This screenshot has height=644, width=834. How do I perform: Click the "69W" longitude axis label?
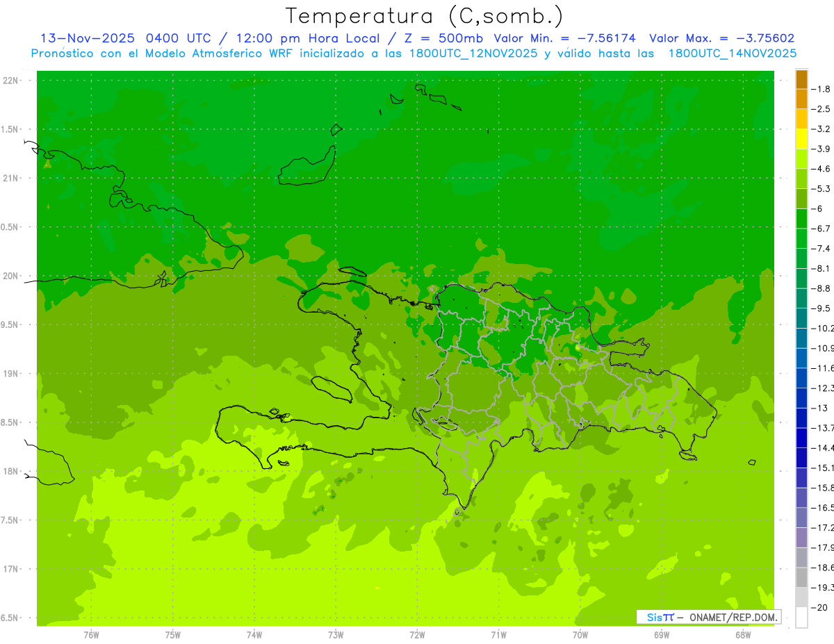tap(662, 635)
